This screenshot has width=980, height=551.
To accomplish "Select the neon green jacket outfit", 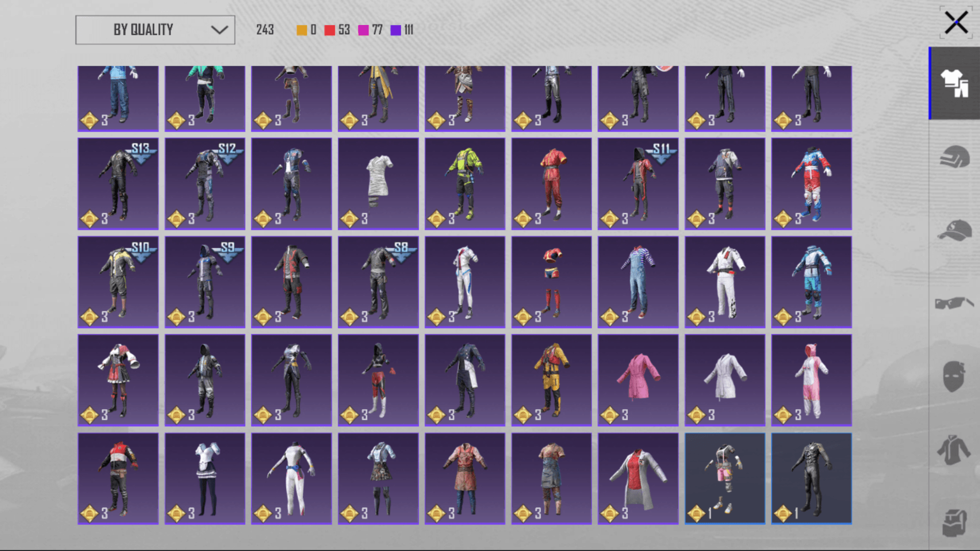I will click(x=465, y=184).
